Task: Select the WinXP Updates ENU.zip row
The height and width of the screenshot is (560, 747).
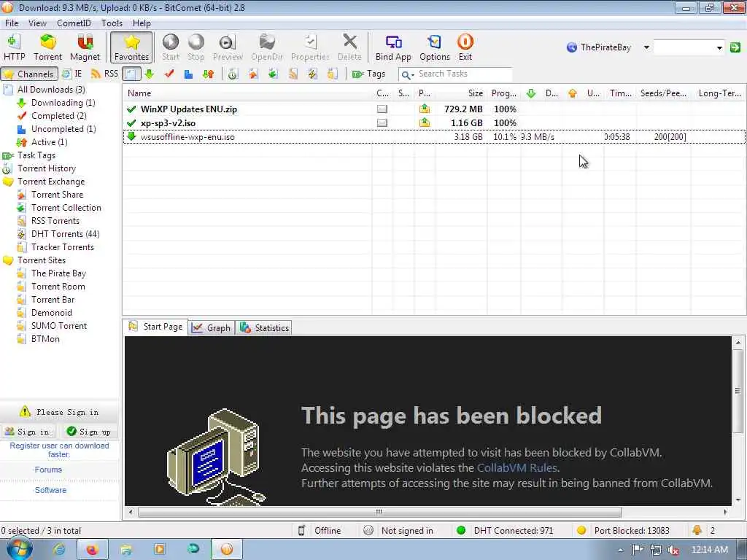Action: 433,109
